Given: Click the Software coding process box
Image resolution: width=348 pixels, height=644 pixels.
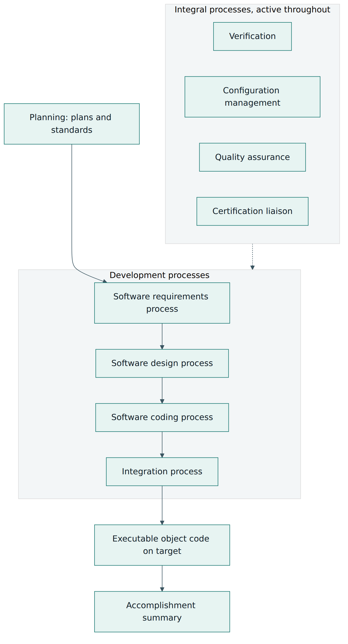Looking at the screenshot, I should coord(162,417).
